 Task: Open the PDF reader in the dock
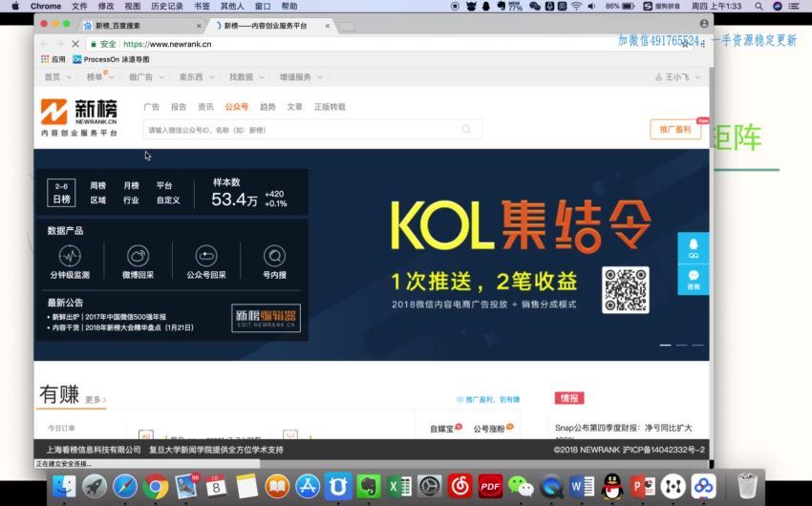[x=490, y=487]
